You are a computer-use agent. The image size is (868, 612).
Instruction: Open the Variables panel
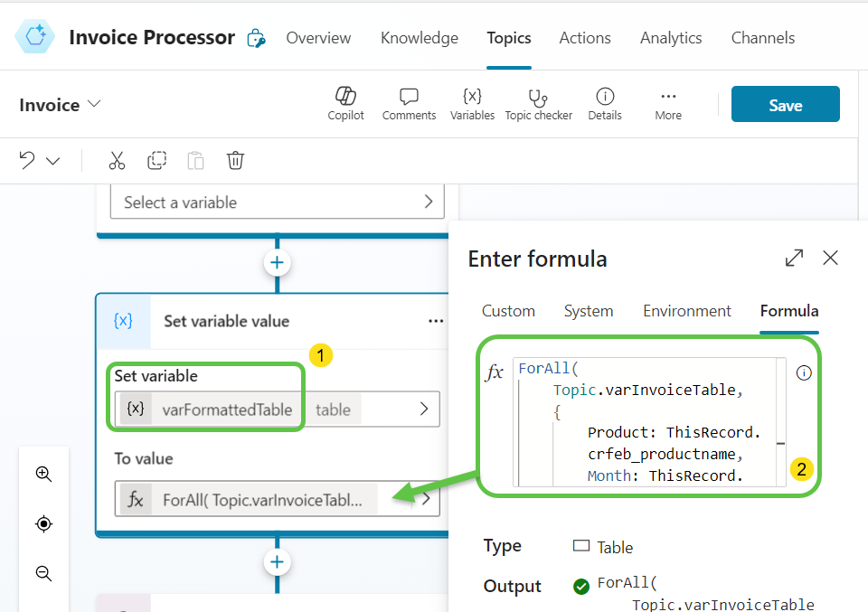point(472,102)
